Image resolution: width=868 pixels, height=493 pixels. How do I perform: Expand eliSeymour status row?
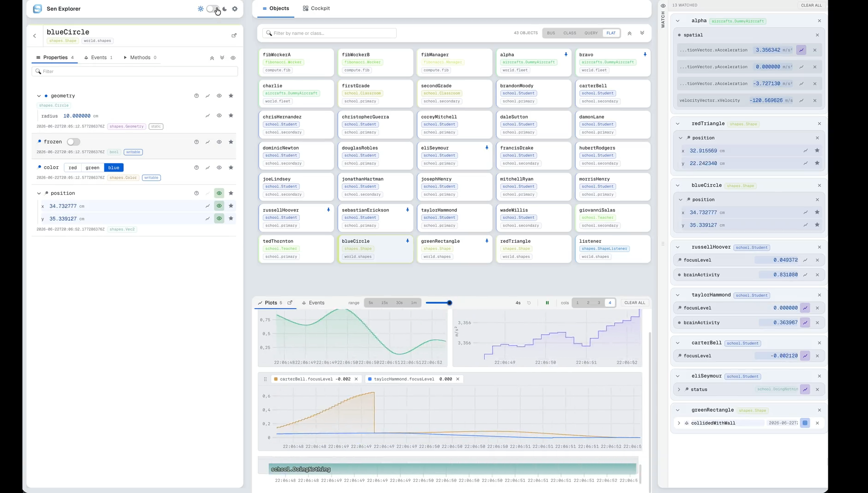coord(679,390)
